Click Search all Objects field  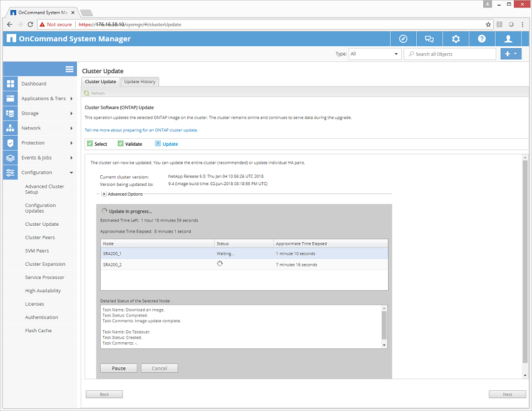(450, 54)
